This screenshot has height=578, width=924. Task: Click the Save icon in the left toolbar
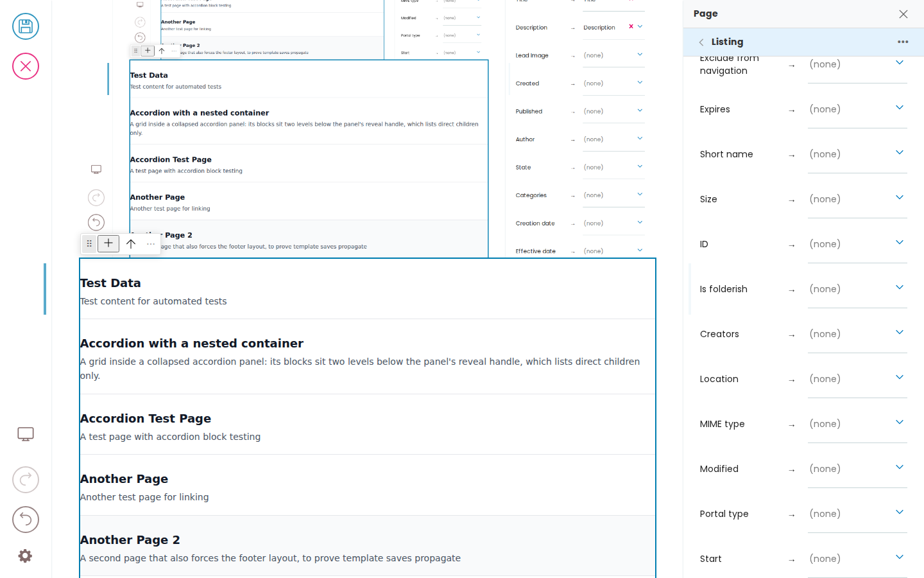(26, 26)
